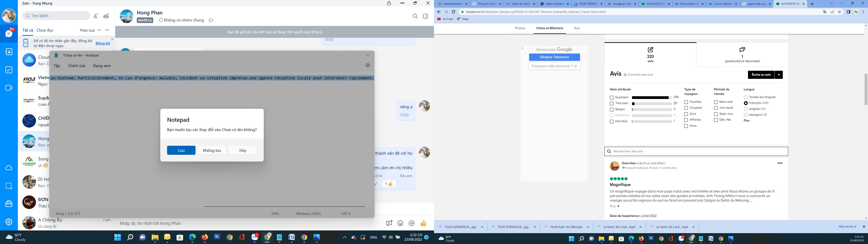Click Notepad horizontal scrollbar
868x244 pixels.
click(285, 206)
